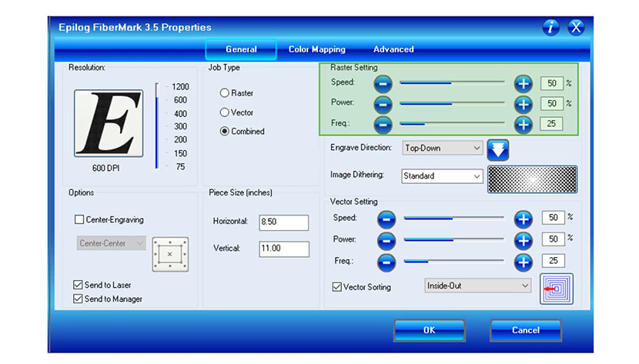
Task: Click the Horizontal piece size field
Action: click(283, 222)
